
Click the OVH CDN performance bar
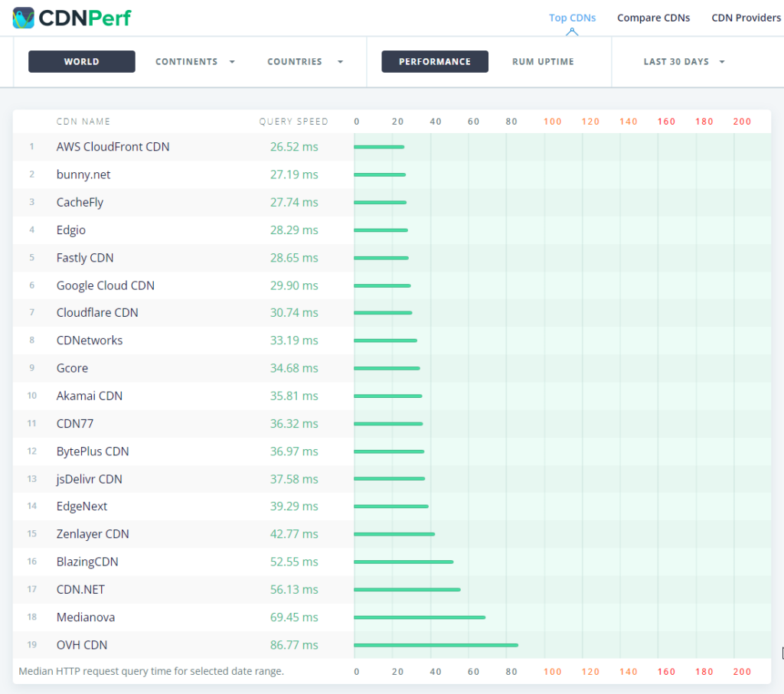coord(436,645)
